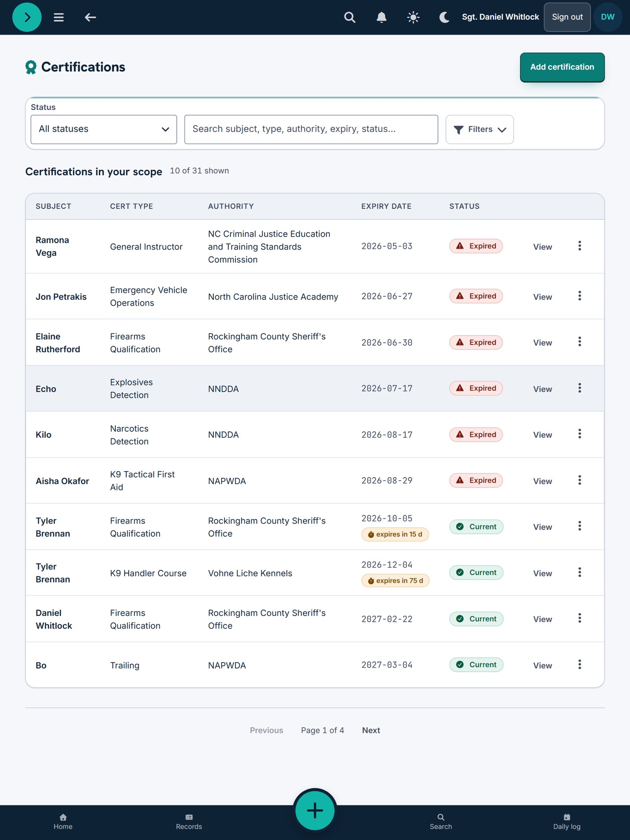Open the kebab menu for Bo's Trailing row

pos(580,664)
